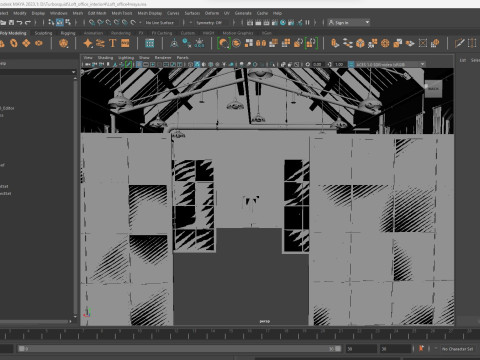Click the List button in the right panel
Screen dimensions: 480x360
click(x=463, y=60)
